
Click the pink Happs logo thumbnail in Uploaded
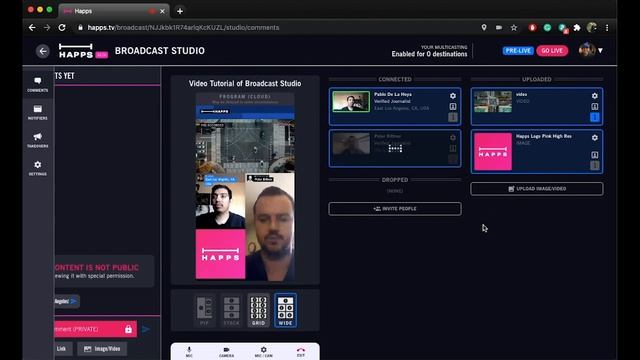(x=493, y=151)
